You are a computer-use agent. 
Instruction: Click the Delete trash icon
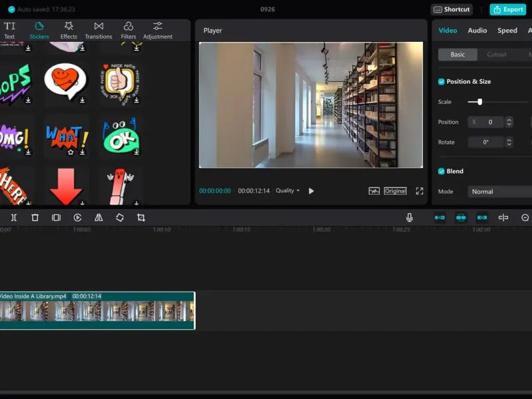(35, 217)
